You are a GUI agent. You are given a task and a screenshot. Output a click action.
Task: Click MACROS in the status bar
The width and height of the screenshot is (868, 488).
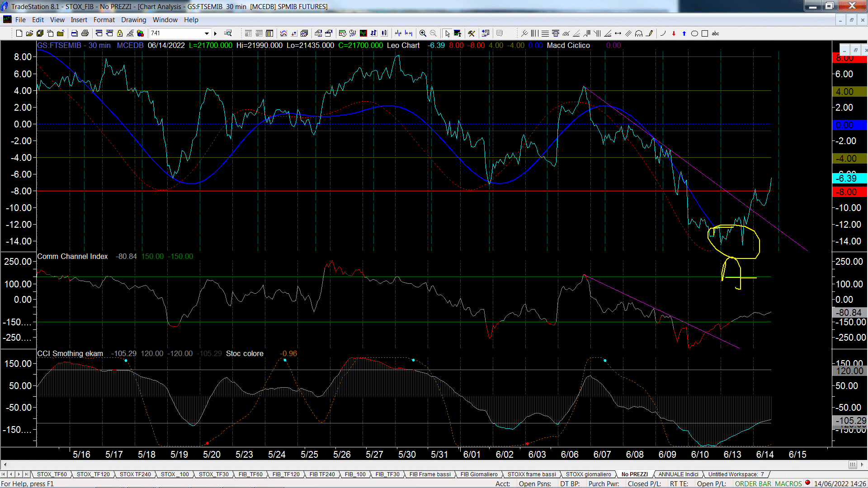coord(788,483)
